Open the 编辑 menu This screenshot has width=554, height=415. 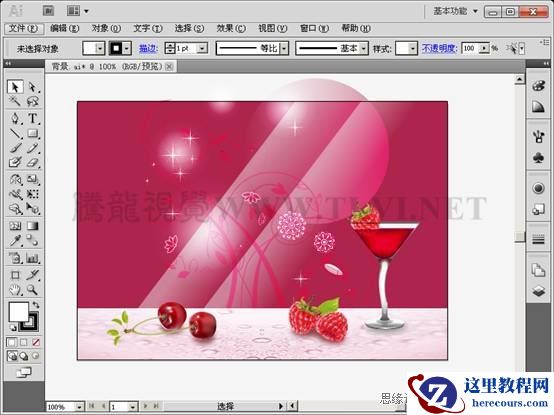click(65, 28)
